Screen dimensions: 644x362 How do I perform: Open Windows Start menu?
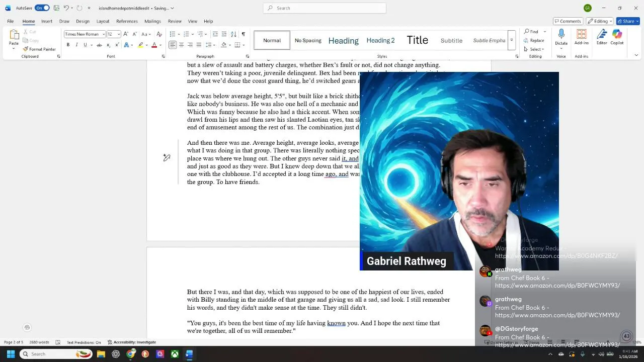pos(11,354)
